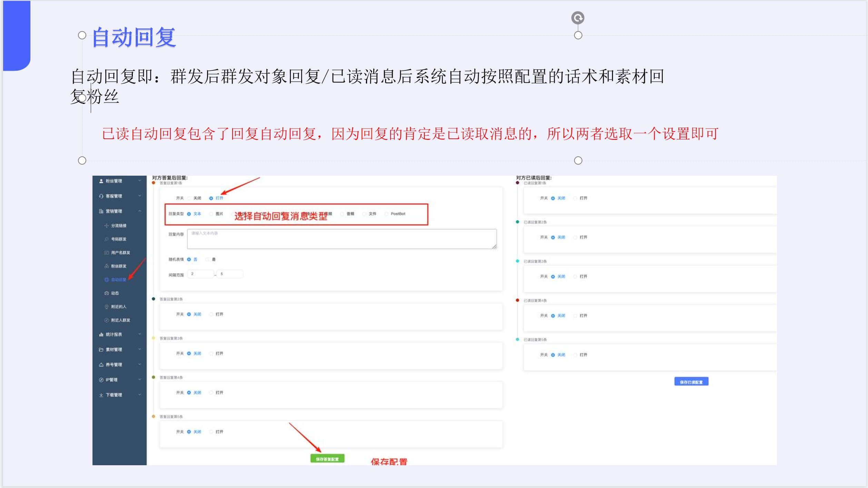Select the 粉丝管理 user icon in sidebar
Screen dimensions: 868x488
point(100,182)
